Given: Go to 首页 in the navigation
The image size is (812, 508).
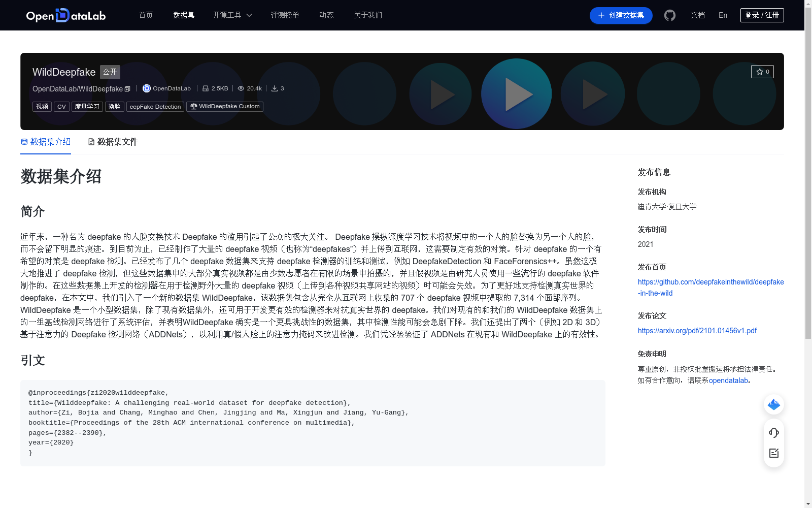Looking at the screenshot, I should point(146,15).
